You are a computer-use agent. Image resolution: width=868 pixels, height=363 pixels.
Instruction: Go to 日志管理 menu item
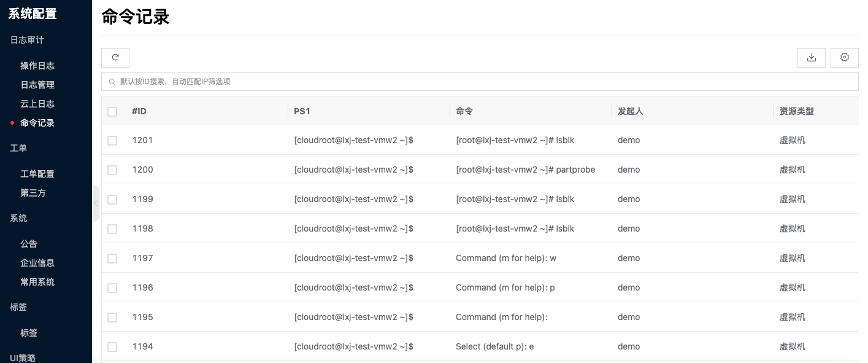coord(37,85)
